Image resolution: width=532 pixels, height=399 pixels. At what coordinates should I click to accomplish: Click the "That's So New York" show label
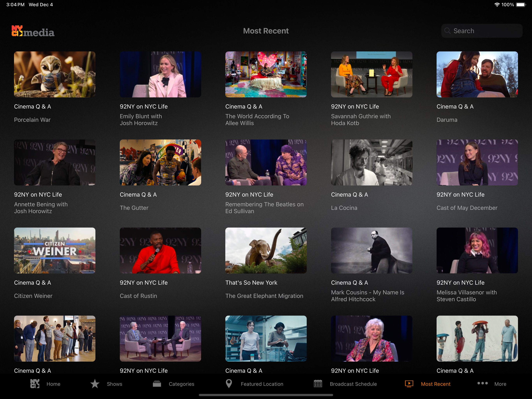251,283
